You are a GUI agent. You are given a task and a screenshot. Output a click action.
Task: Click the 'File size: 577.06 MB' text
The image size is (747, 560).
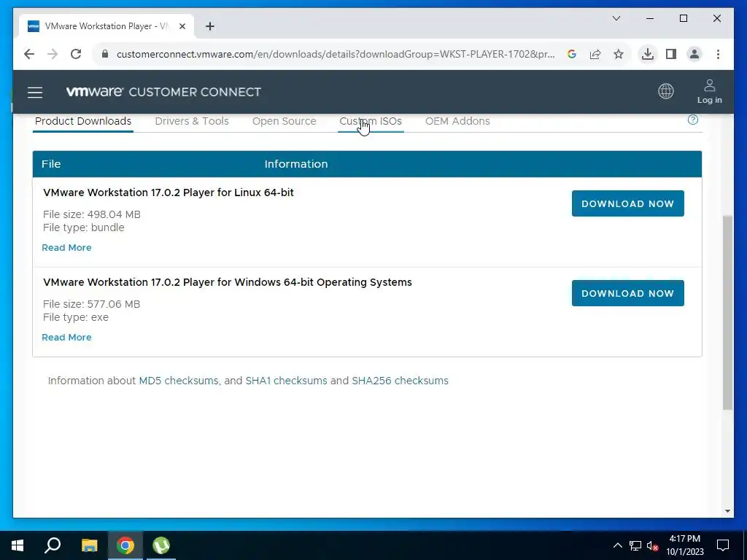pyautogui.click(x=91, y=304)
